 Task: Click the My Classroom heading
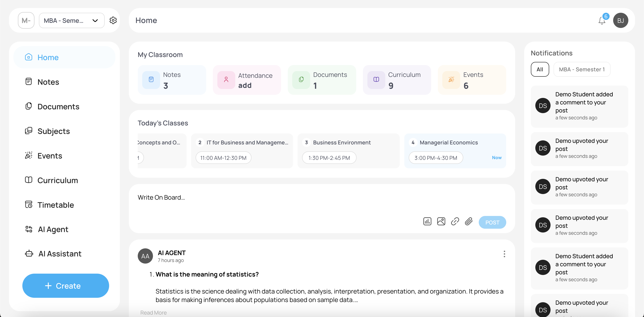click(x=160, y=55)
